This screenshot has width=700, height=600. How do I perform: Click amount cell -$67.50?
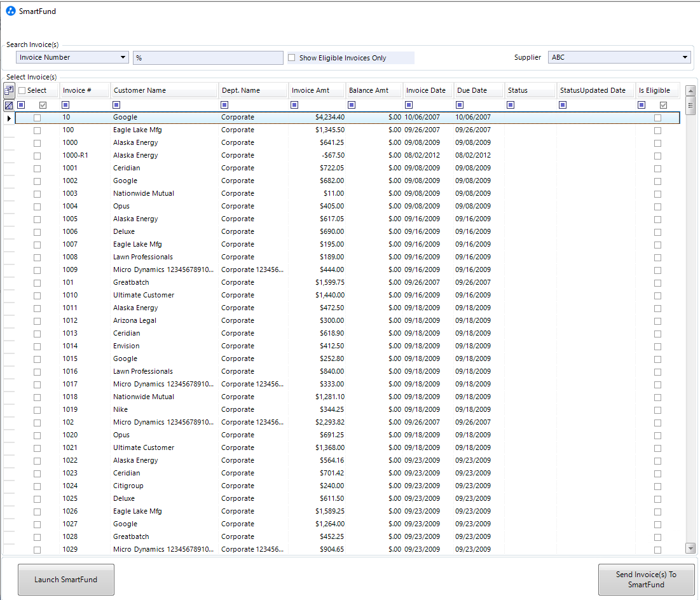[x=317, y=155]
